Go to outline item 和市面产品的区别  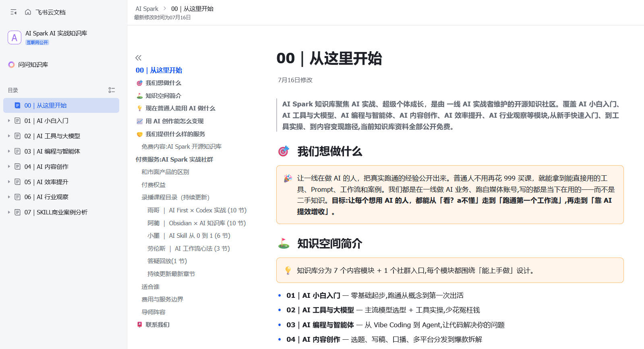tap(165, 172)
